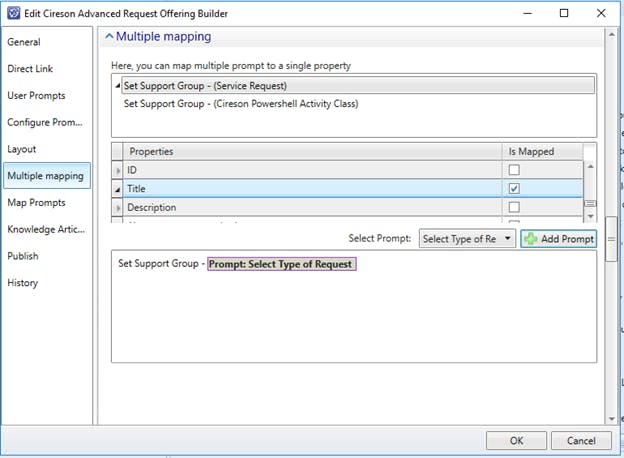Viewport: 624px width, 458px height.
Task: Click properties grid scroll up arrow
Action: (591, 166)
